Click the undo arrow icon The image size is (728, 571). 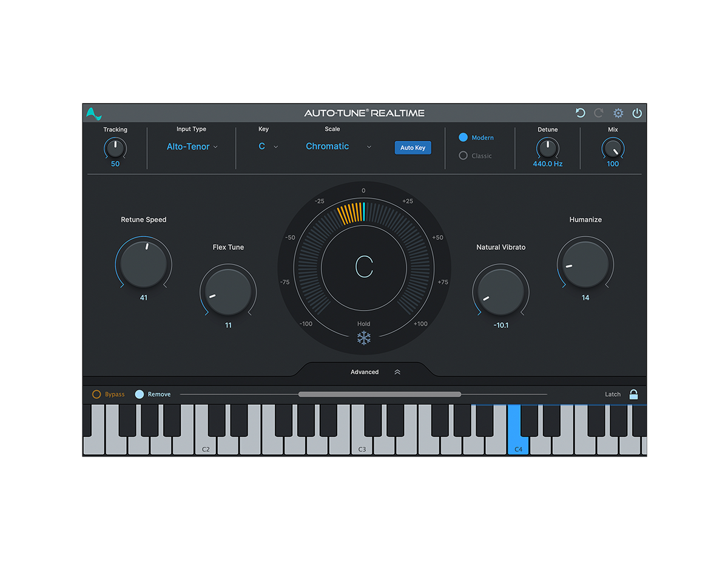pyautogui.click(x=580, y=113)
